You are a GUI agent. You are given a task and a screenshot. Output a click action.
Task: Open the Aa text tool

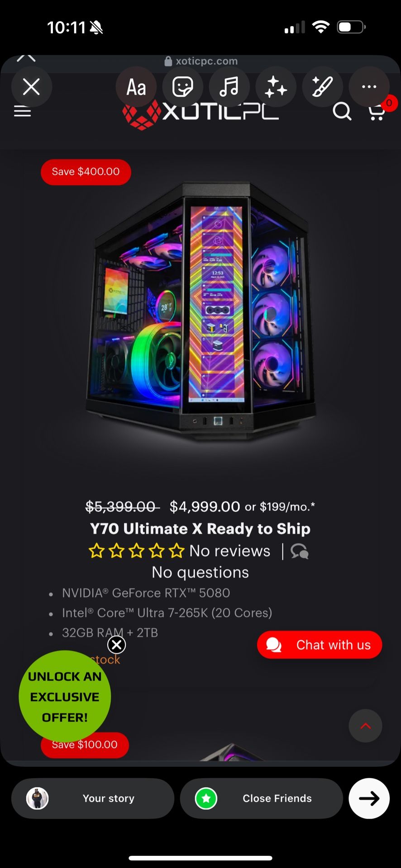[136, 87]
